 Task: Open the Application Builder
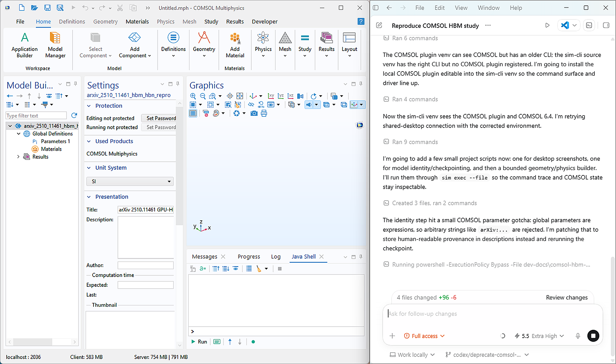click(x=25, y=45)
